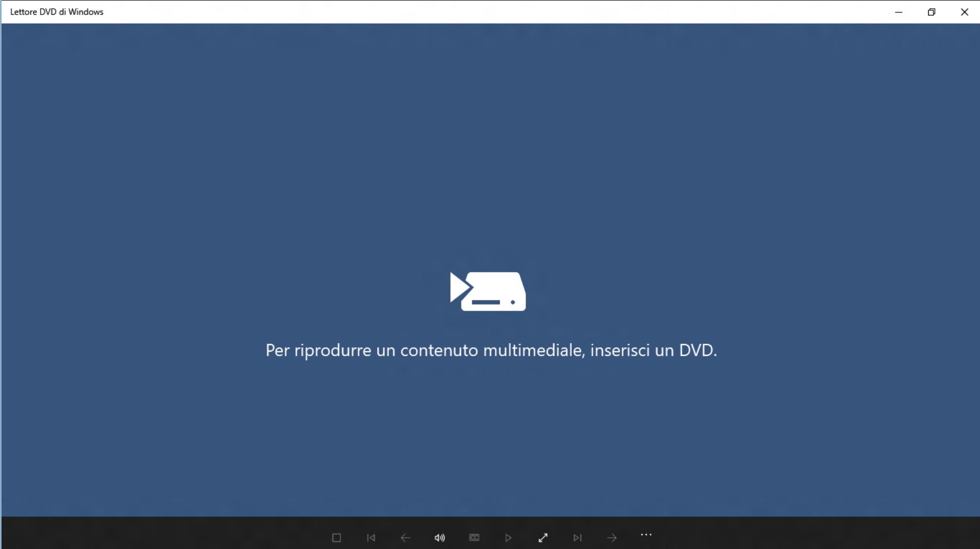This screenshot has height=549, width=980.
Task: Click the rewind left arrow button
Action: click(x=405, y=538)
